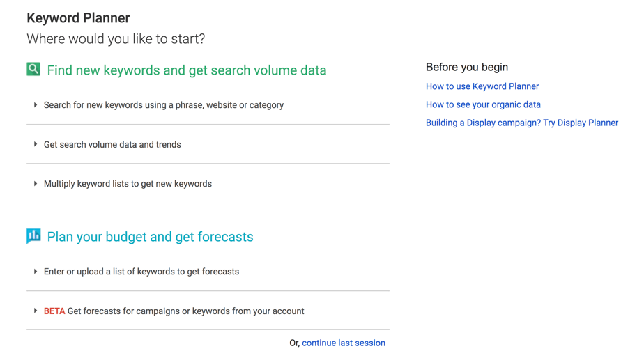Click the blue bar chart forecasts icon

pos(33,236)
